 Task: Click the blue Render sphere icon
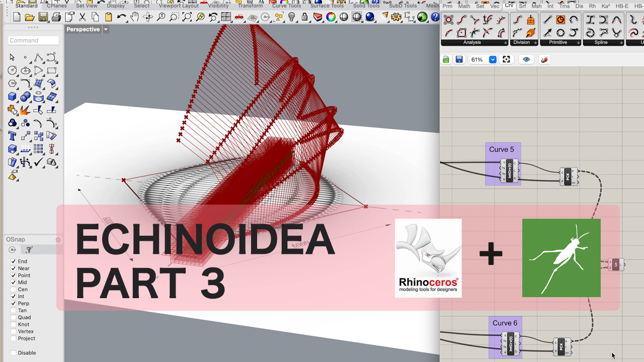[x=370, y=17]
